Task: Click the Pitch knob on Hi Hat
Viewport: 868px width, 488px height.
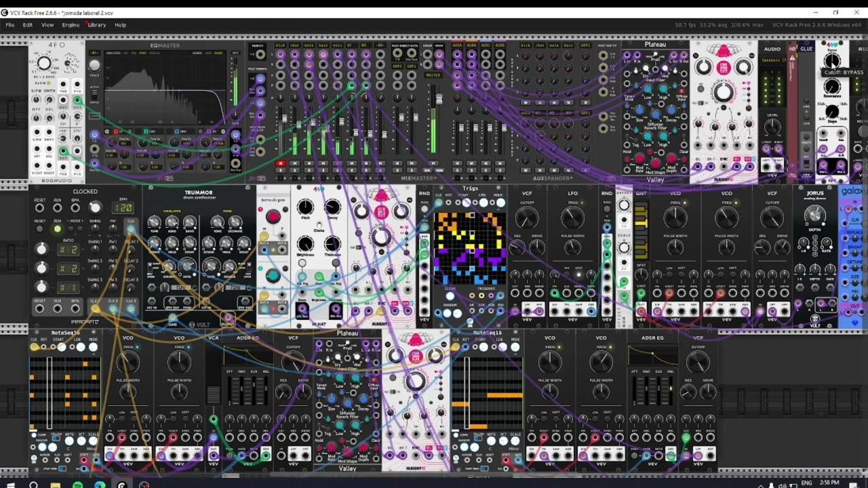Action: pyautogui.click(x=306, y=207)
